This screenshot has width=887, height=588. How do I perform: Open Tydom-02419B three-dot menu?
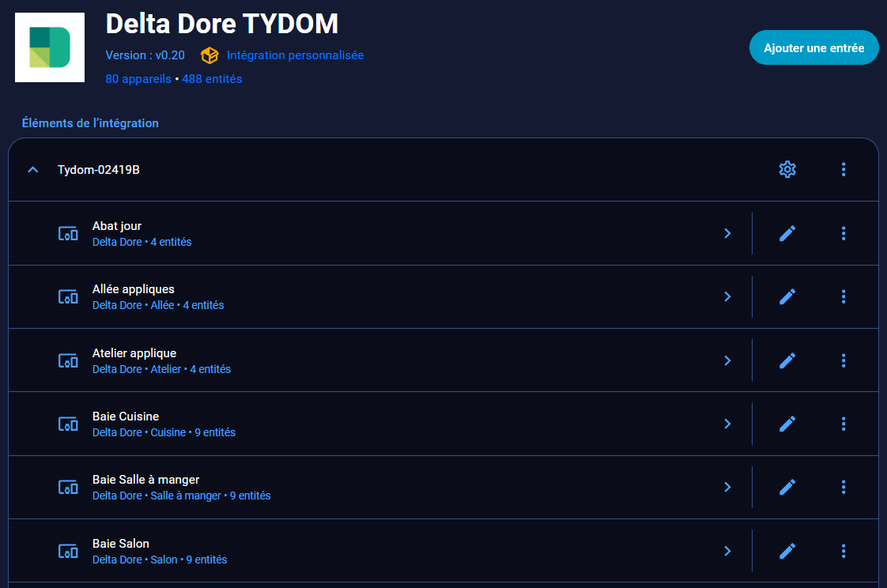[x=843, y=170]
